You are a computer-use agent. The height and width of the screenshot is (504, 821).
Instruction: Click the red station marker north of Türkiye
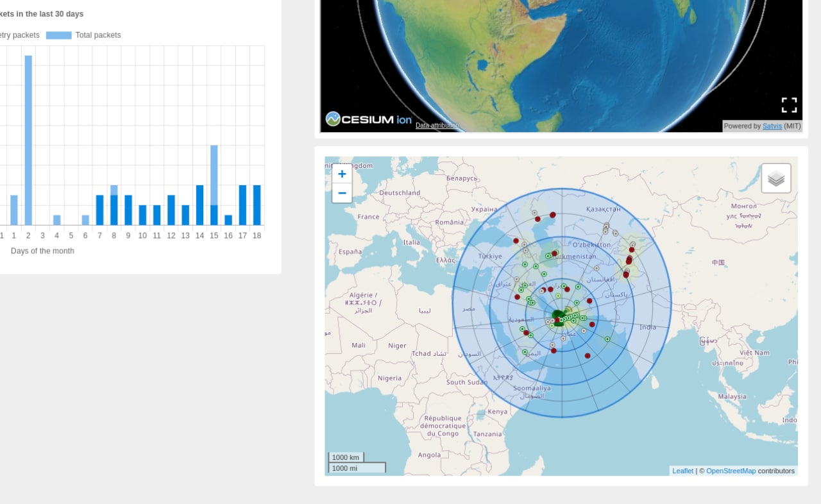pos(516,241)
